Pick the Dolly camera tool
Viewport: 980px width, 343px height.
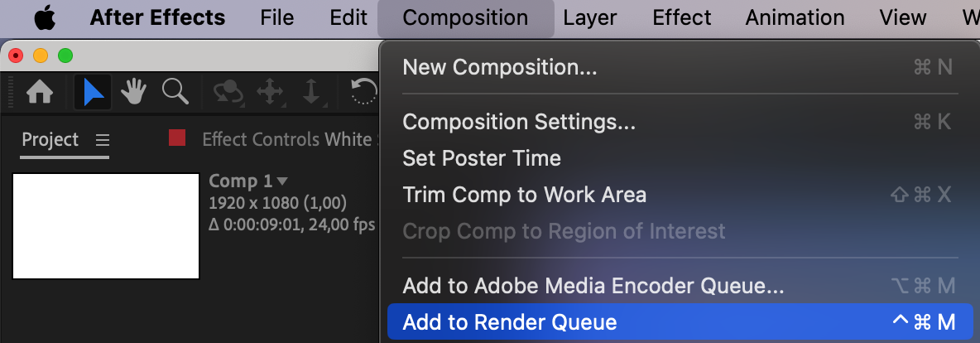pos(312,92)
